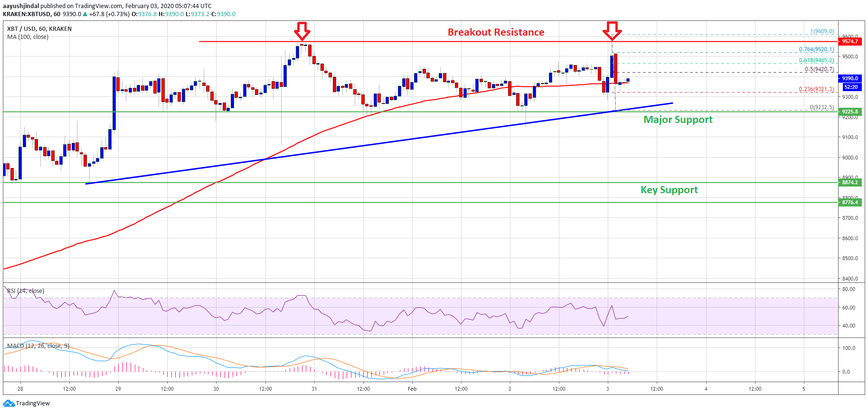Image resolution: width=868 pixels, height=412 pixels.
Task: Click the left red down arrow marker
Action: pos(302,31)
